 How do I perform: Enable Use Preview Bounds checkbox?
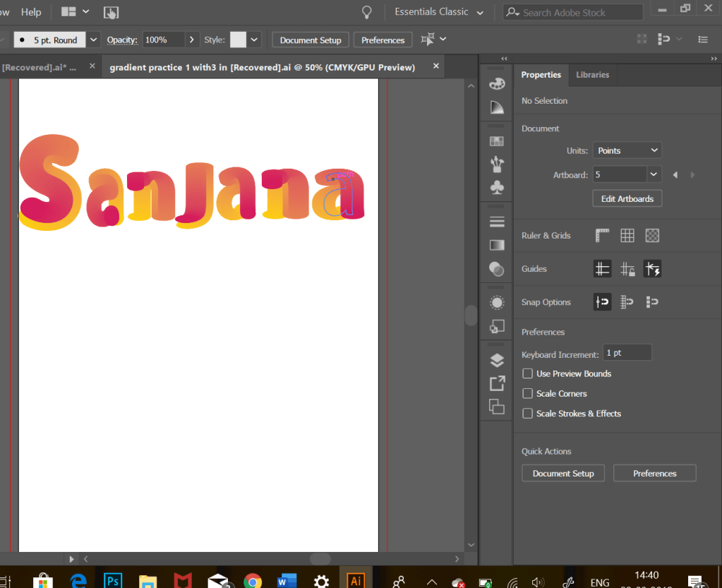click(527, 373)
